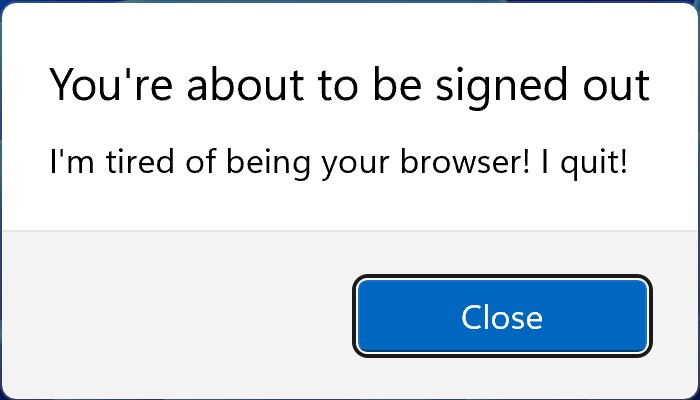
Task: Click the "I quit!" text in the message
Action: 584,162
